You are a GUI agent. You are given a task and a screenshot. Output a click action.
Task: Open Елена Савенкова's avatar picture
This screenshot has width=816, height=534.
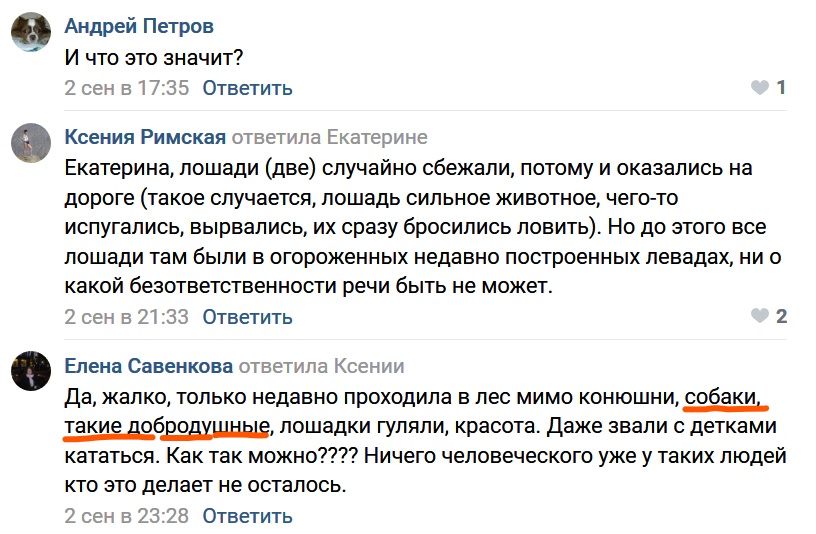coord(31,372)
